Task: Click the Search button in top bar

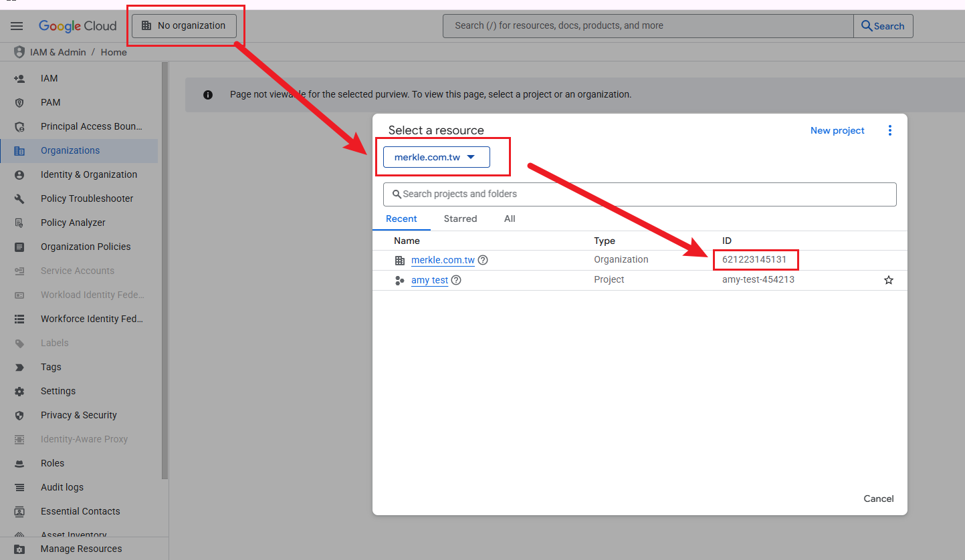Action: tap(883, 26)
